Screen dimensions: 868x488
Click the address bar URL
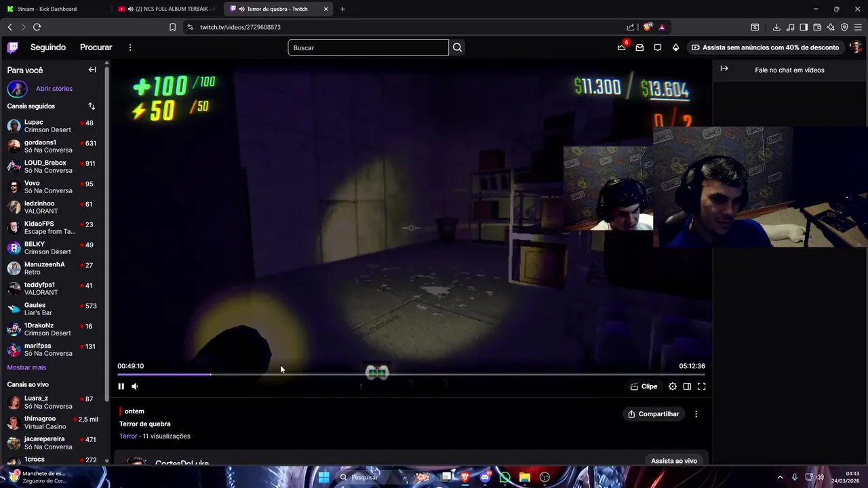(x=240, y=27)
